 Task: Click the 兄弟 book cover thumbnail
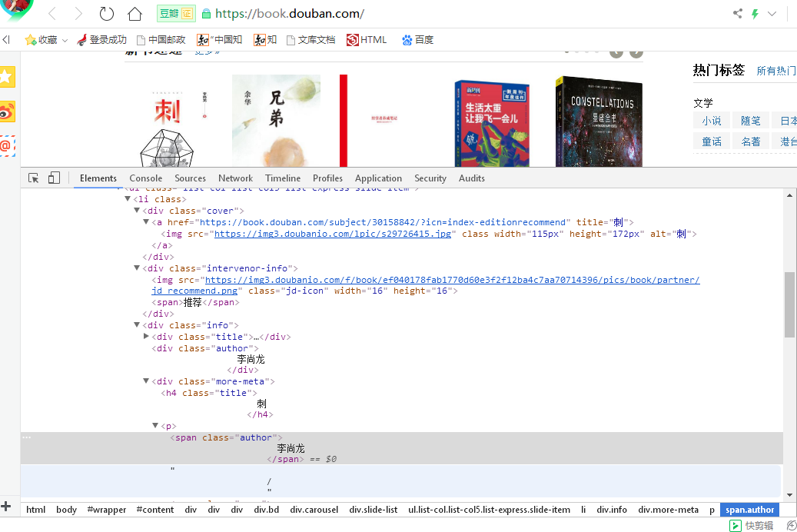(276, 121)
